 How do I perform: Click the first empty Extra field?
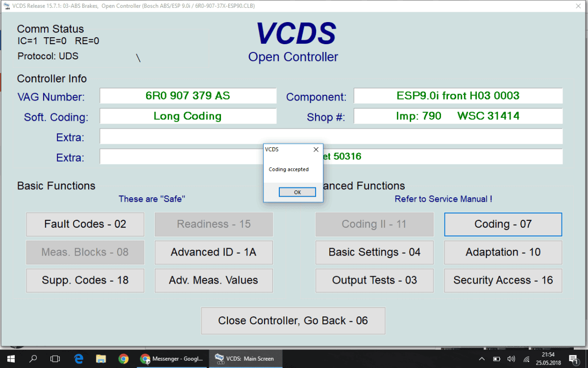[x=331, y=136]
